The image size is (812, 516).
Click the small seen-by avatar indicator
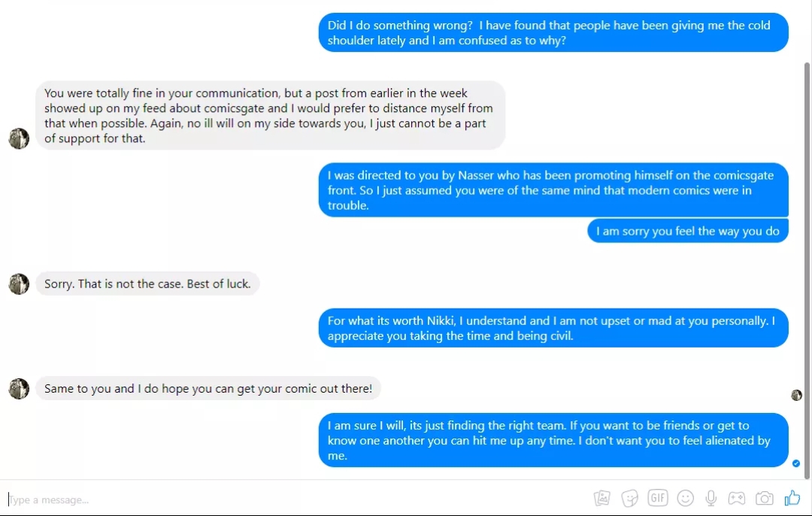(x=796, y=396)
